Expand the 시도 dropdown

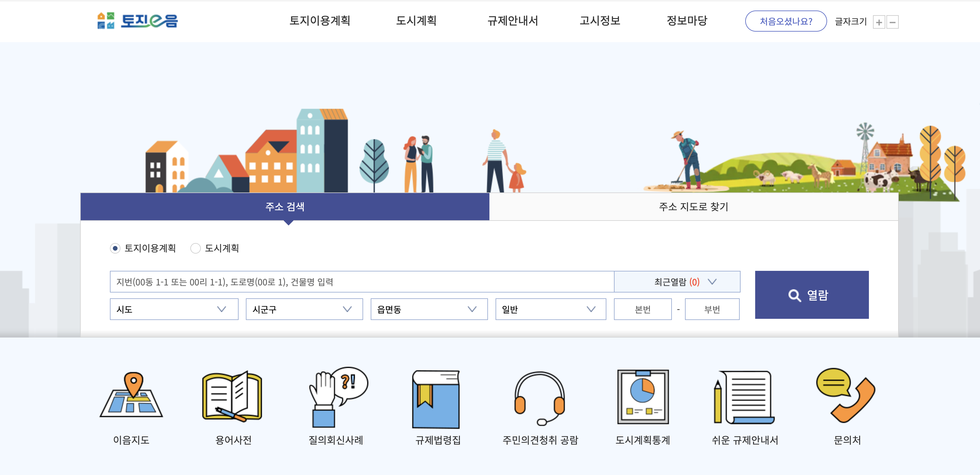tap(174, 309)
